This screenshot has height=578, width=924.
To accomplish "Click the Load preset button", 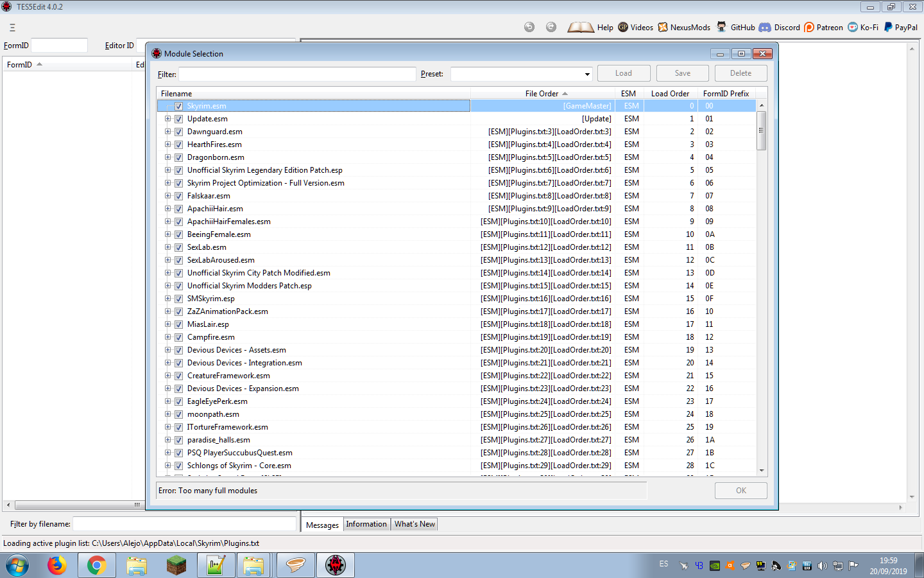I will pyautogui.click(x=624, y=73).
